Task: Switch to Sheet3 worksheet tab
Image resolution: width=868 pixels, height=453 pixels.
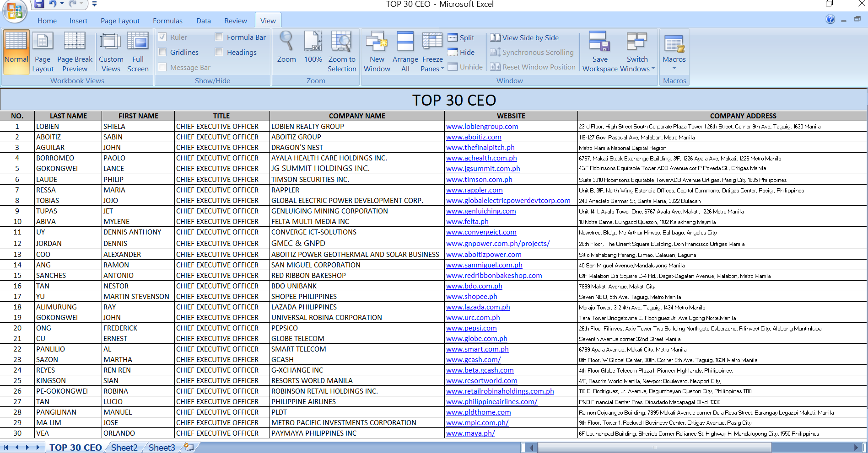Action: click(162, 448)
